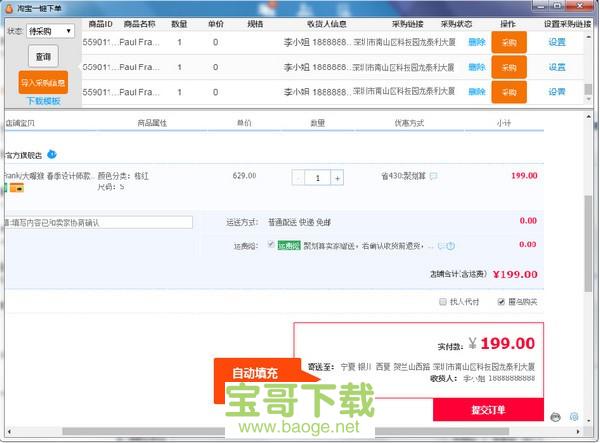This screenshot has height=443, width=600.
Task: Click 删除 in the first order row
Action: [477, 42]
